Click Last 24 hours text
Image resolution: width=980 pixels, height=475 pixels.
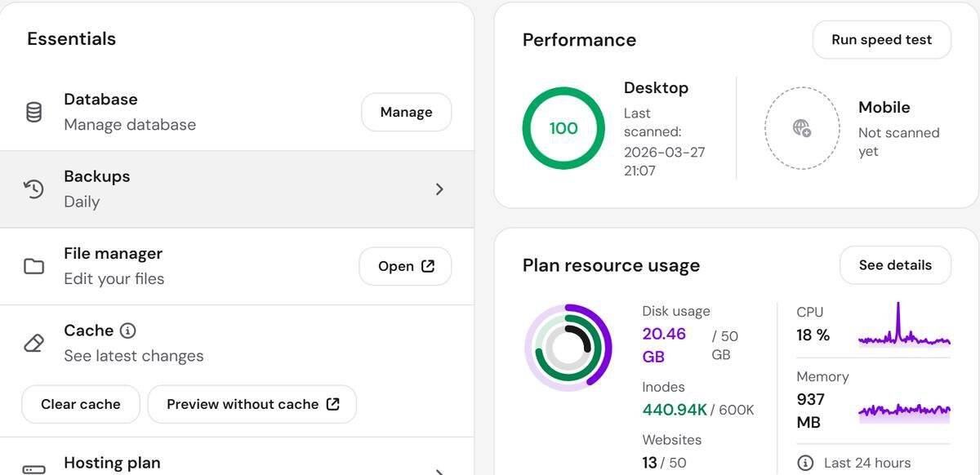[x=867, y=463]
